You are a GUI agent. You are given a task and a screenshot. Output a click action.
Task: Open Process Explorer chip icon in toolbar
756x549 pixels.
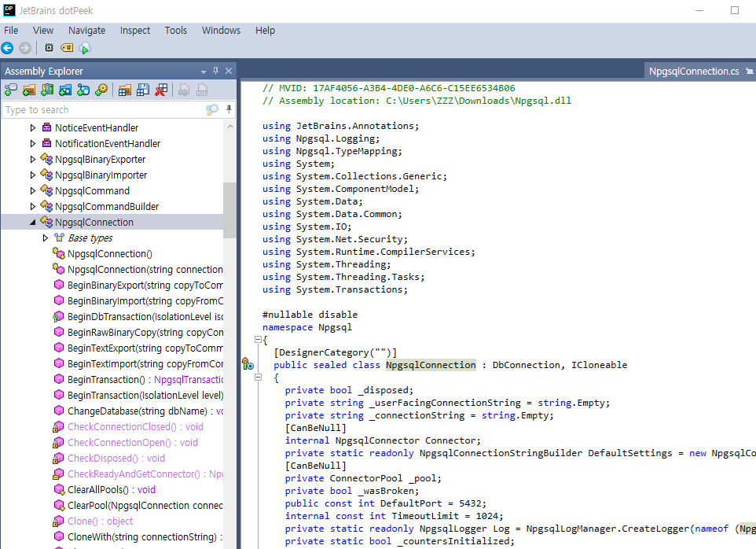tap(49, 48)
